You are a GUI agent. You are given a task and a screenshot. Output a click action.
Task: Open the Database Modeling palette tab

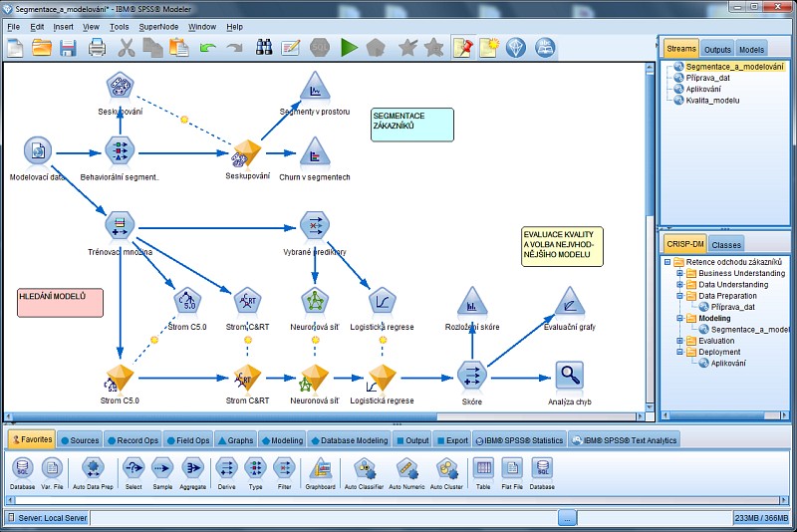[x=350, y=440]
